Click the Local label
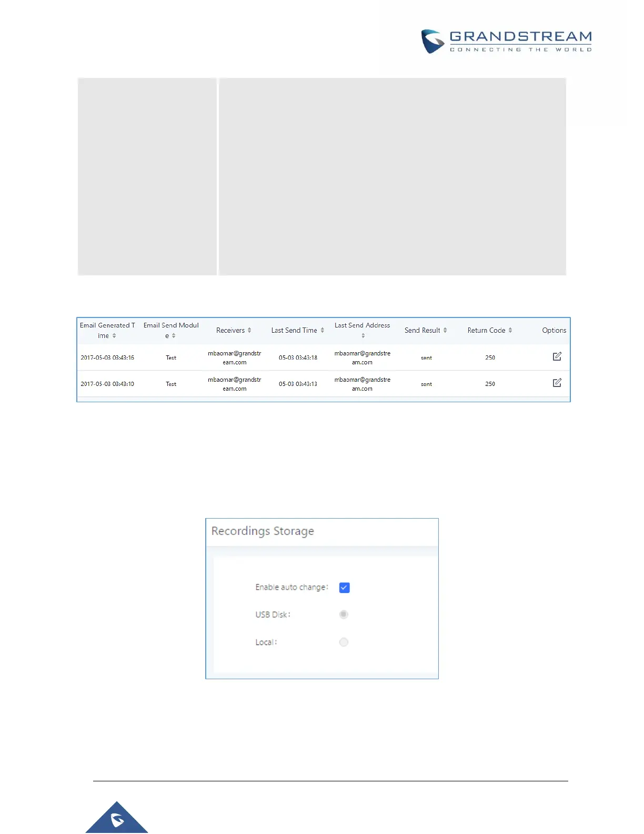The image size is (644, 834). click(x=266, y=642)
